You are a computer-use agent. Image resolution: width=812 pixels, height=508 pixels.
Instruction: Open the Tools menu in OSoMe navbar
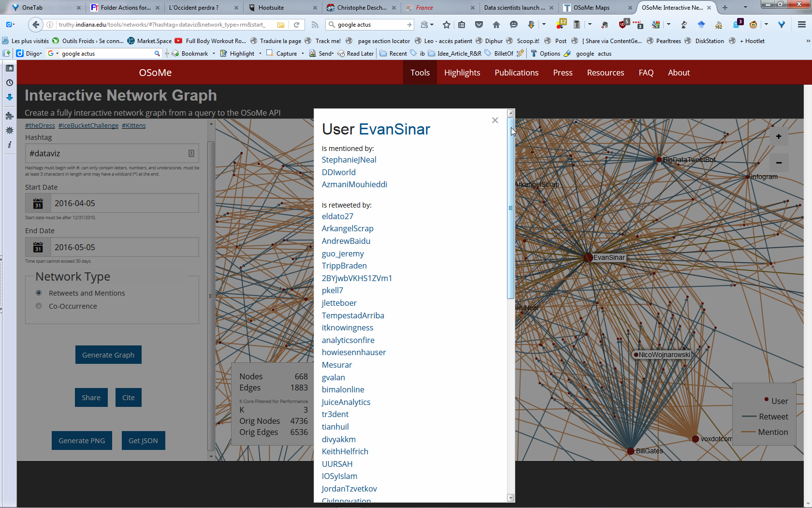pos(420,73)
